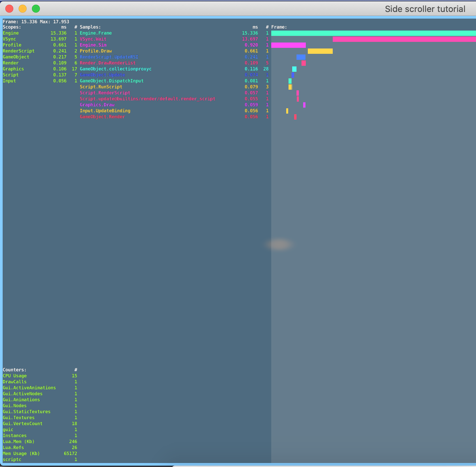Click the Gui.VertexCount counter
The height and width of the screenshot is (467, 476).
point(22,423)
